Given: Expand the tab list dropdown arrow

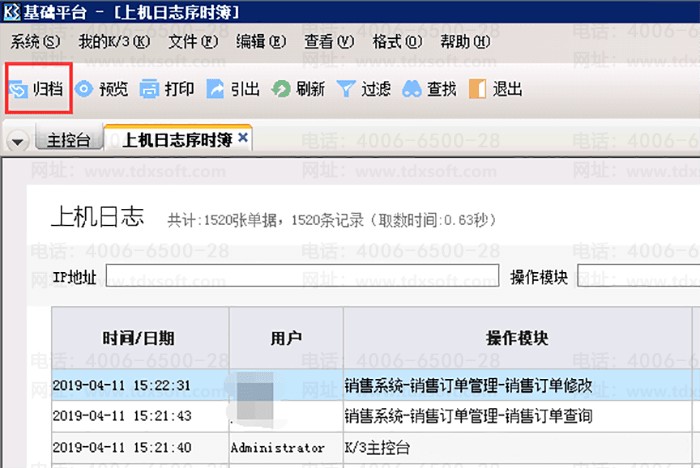Looking at the screenshot, I should click(17, 141).
